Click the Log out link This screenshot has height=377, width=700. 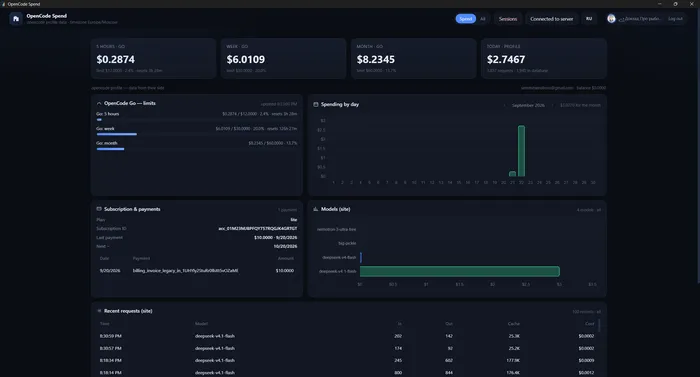tap(675, 19)
